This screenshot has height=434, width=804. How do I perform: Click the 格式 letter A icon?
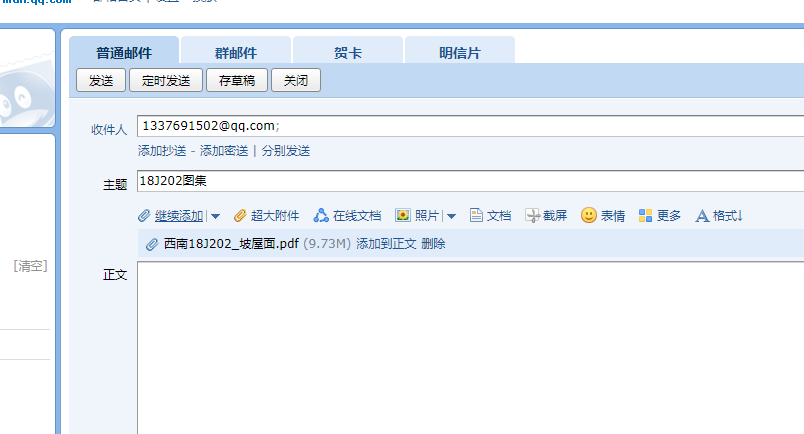pyautogui.click(x=702, y=216)
